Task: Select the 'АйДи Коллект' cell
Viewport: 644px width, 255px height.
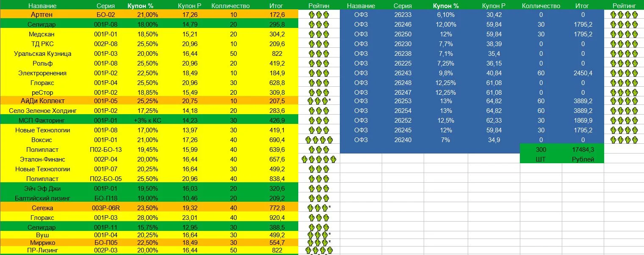Action: click(x=42, y=101)
